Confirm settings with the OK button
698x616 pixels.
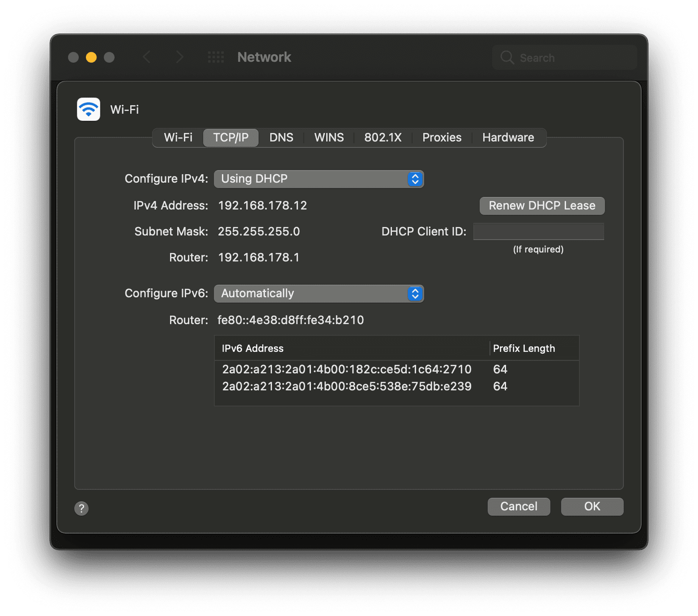592,506
